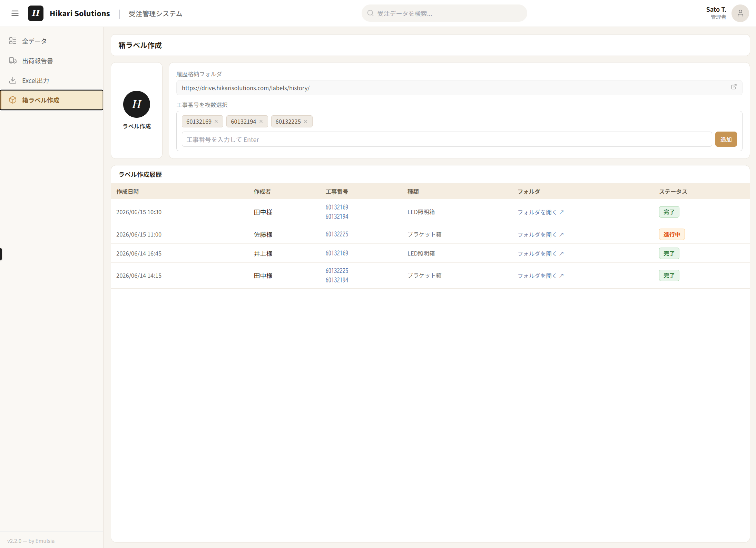Open folder link for 2026/06/14 16:45 row

[540, 254]
